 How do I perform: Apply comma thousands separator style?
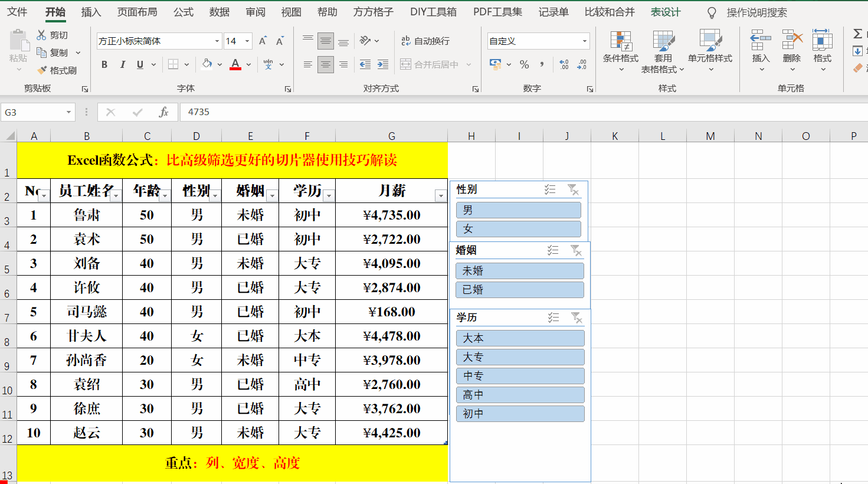click(542, 64)
